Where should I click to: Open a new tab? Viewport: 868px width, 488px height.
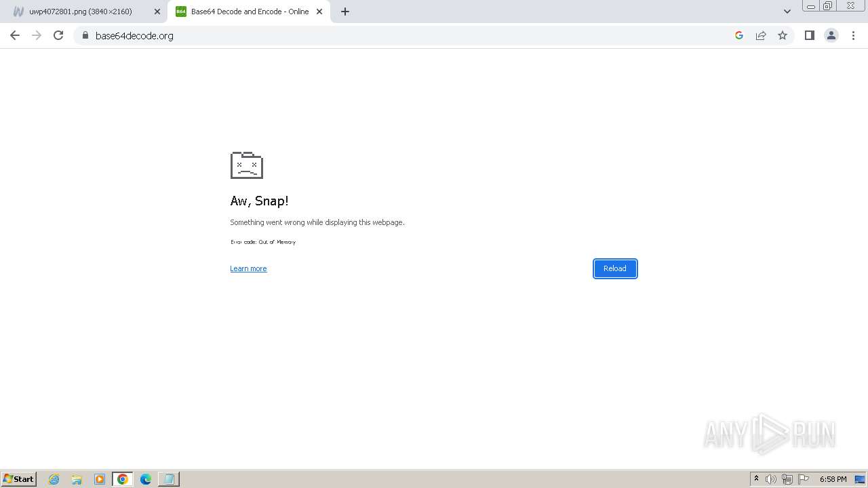tap(345, 12)
